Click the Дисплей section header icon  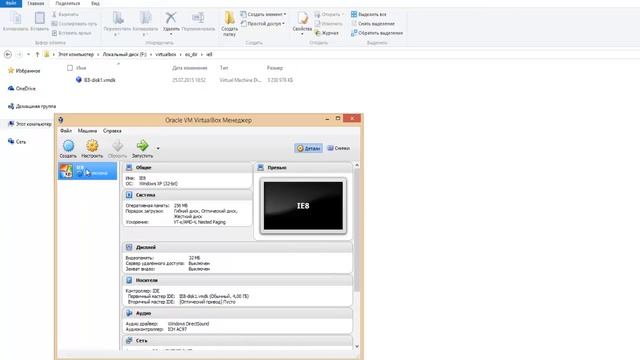[129, 247]
